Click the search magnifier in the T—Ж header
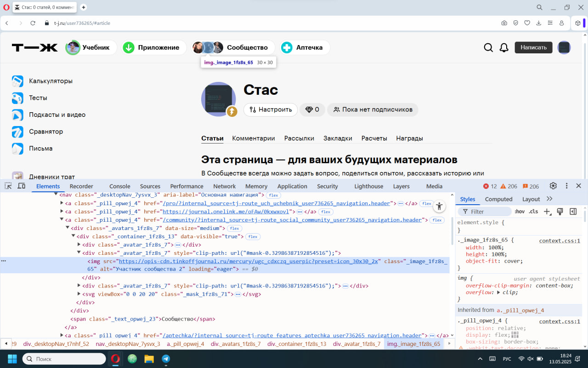Viewport: 588px width, 368px height. click(x=488, y=47)
